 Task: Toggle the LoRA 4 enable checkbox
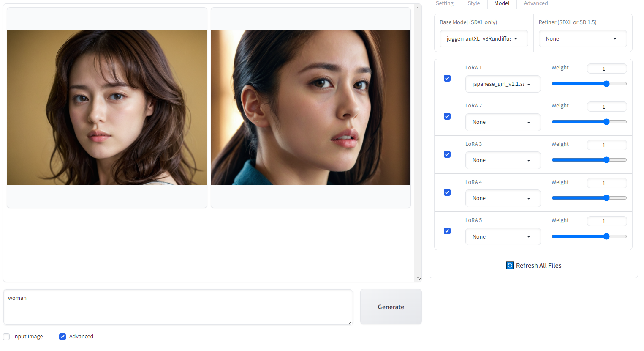[x=447, y=192]
